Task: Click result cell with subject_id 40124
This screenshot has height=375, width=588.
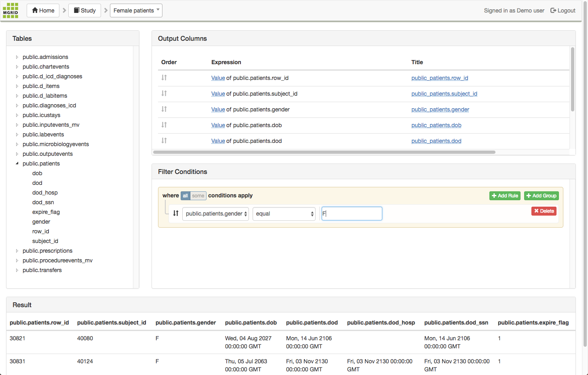Action: (x=85, y=361)
